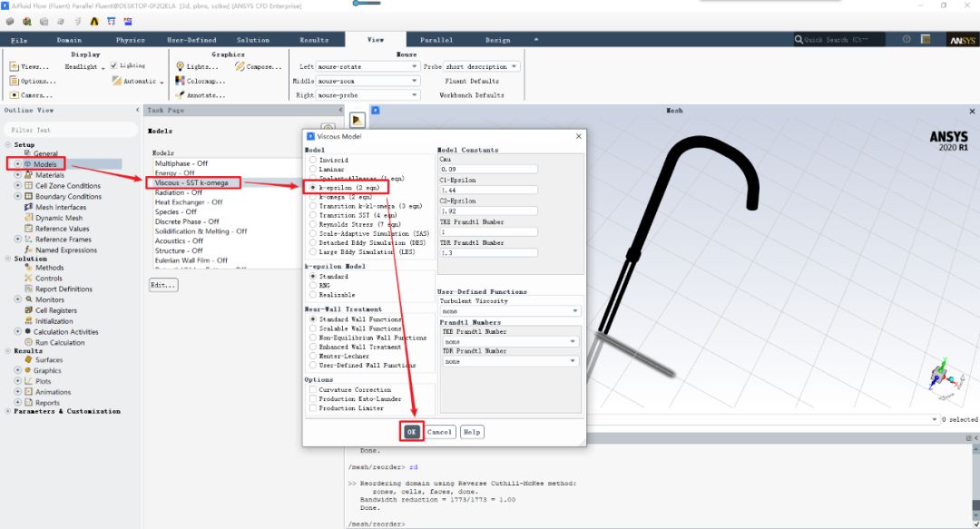Image resolution: width=980 pixels, height=529 pixels.
Task: Select Enhanced Wall Treatment radio button
Action: coord(312,347)
